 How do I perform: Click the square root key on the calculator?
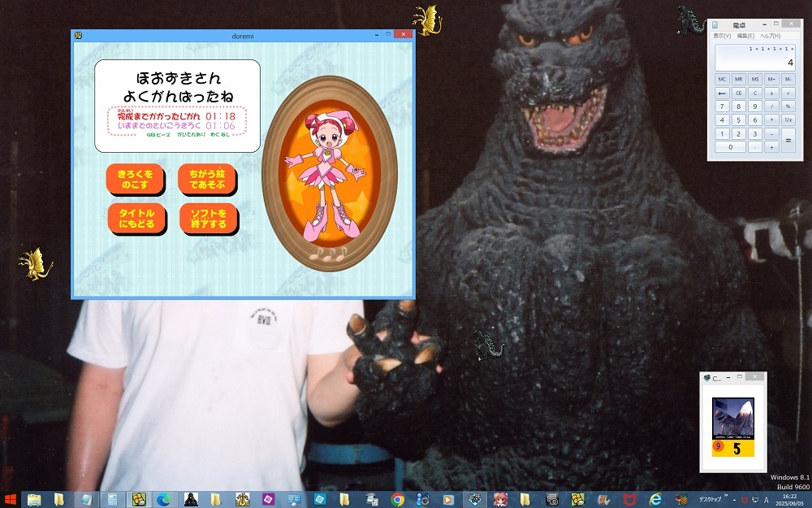pyautogui.click(x=788, y=93)
